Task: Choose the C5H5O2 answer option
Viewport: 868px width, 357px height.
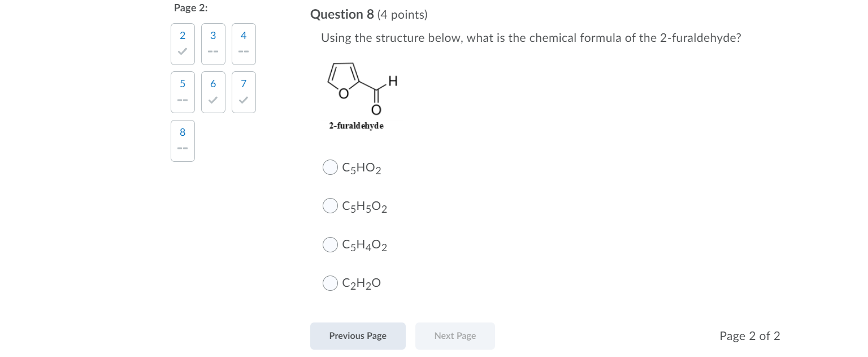Action: point(330,205)
